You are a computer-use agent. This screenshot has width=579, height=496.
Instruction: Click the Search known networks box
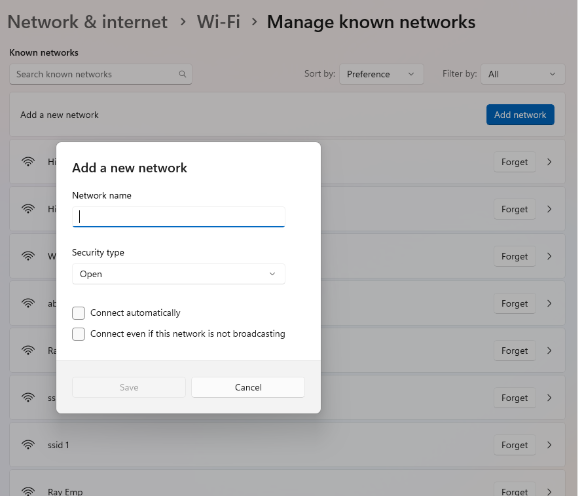[x=100, y=74]
